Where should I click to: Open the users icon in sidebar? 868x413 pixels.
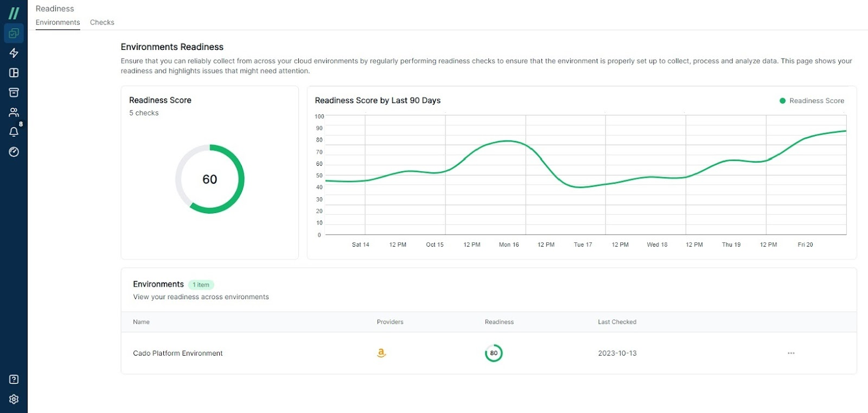pyautogui.click(x=14, y=112)
